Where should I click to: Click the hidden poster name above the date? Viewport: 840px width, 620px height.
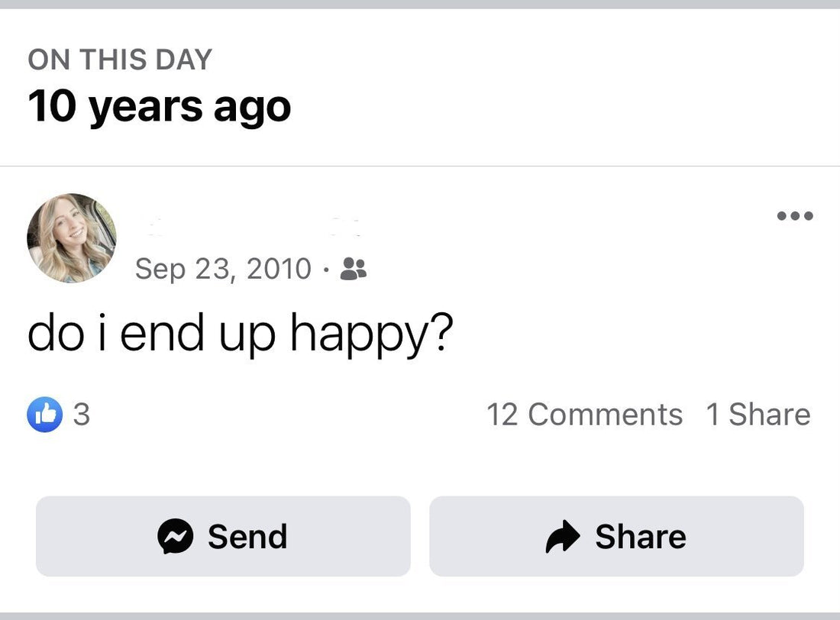point(252,224)
